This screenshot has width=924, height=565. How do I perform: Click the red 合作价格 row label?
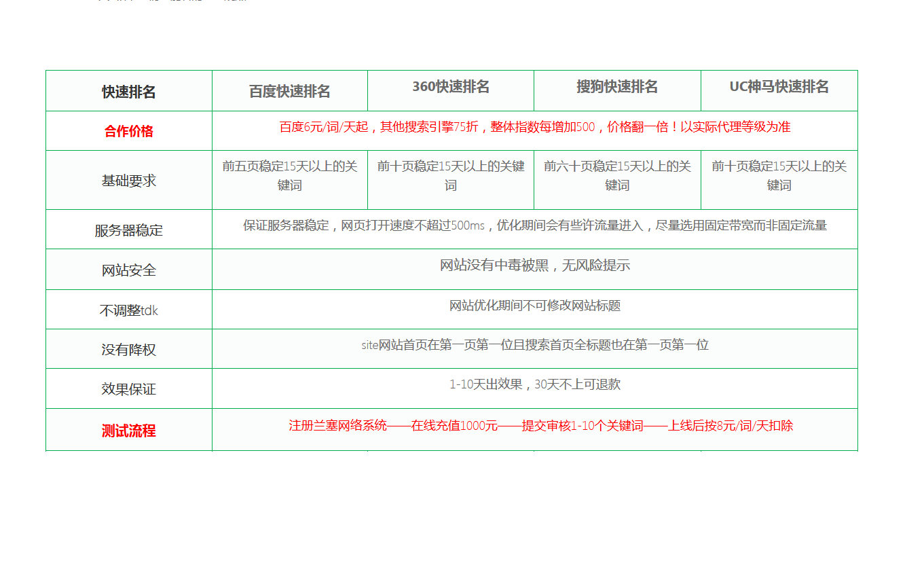point(129,131)
